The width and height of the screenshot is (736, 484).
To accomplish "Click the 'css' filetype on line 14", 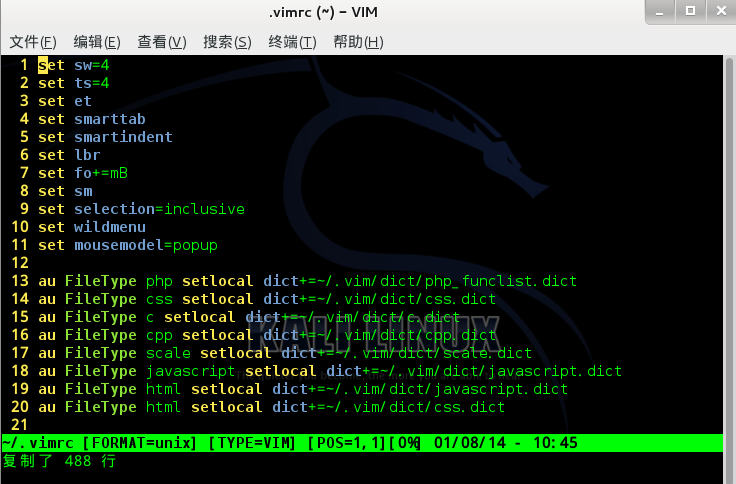I will pos(159,299).
